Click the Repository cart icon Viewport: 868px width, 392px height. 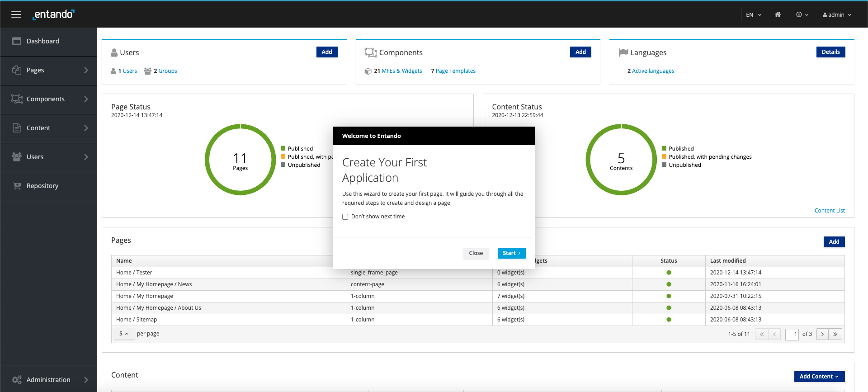[17, 186]
